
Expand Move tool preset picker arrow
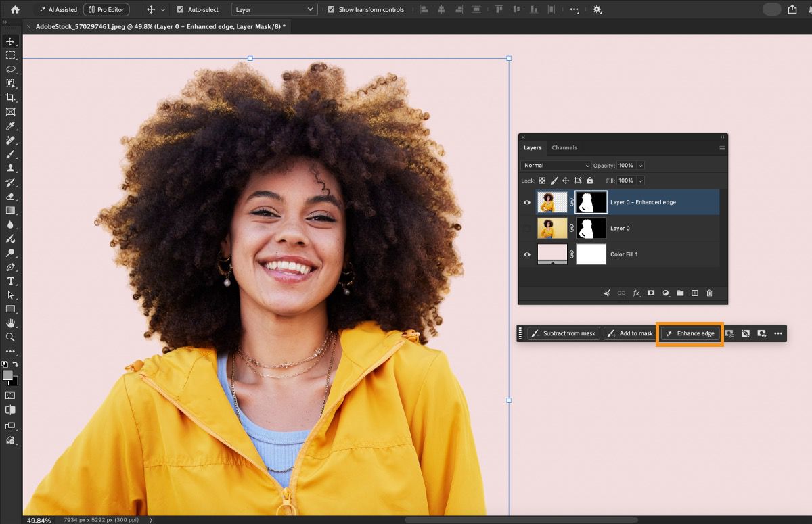pos(162,10)
